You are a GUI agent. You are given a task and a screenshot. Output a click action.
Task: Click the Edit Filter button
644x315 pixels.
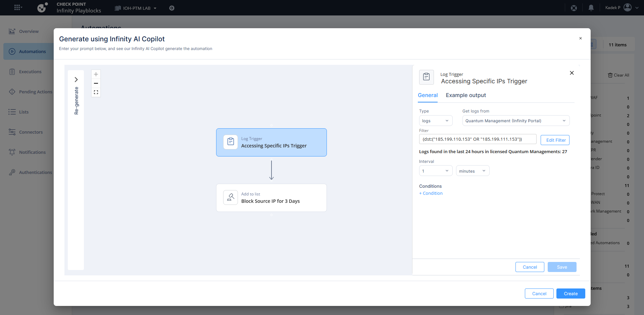[x=555, y=140]
